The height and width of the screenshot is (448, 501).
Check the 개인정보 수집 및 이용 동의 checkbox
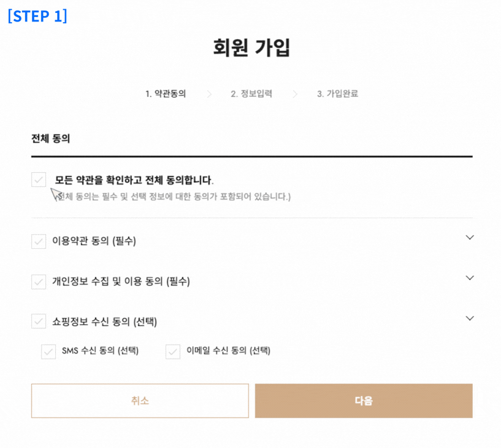(37, 281)
